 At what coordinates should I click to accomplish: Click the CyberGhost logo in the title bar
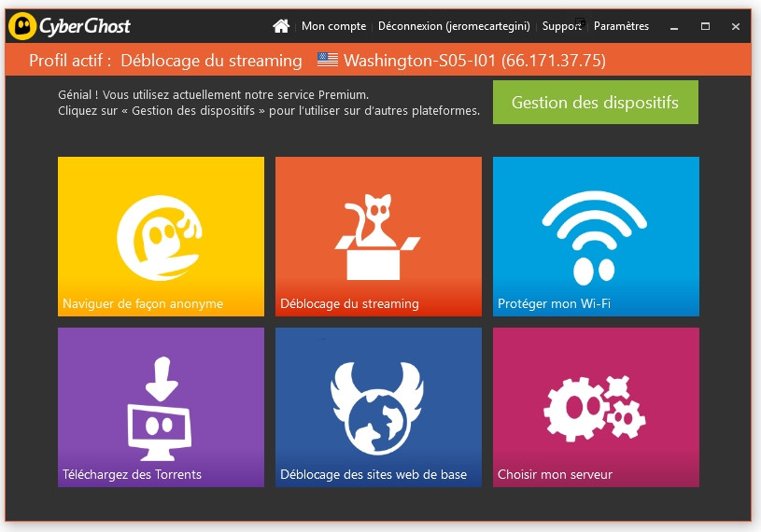69,26
